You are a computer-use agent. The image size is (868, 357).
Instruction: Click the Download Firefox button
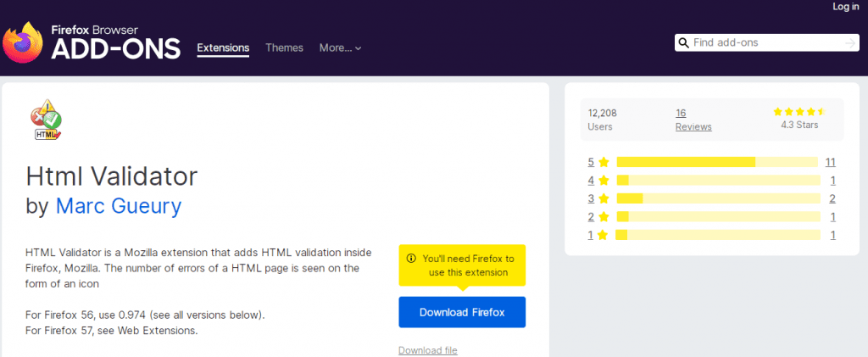462,312
